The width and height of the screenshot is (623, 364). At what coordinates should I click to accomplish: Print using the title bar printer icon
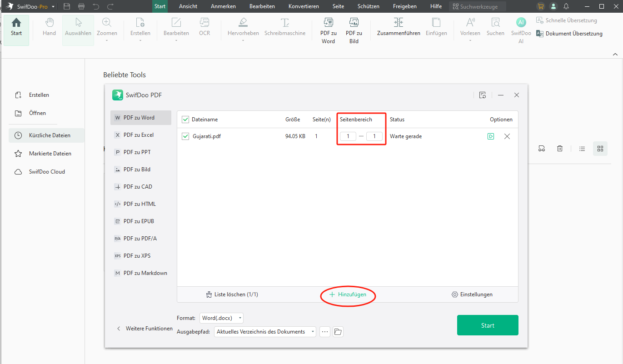tap(81, 6)
